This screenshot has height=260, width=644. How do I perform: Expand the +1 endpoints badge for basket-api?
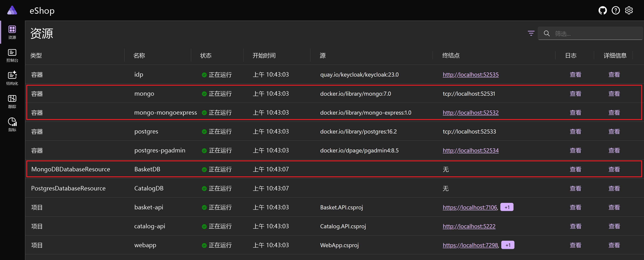coord(507,207)
